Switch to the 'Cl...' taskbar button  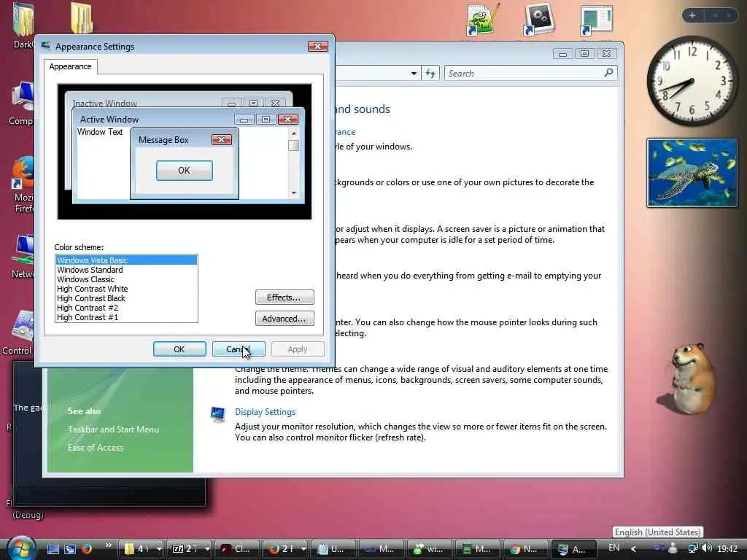[238, 549]
